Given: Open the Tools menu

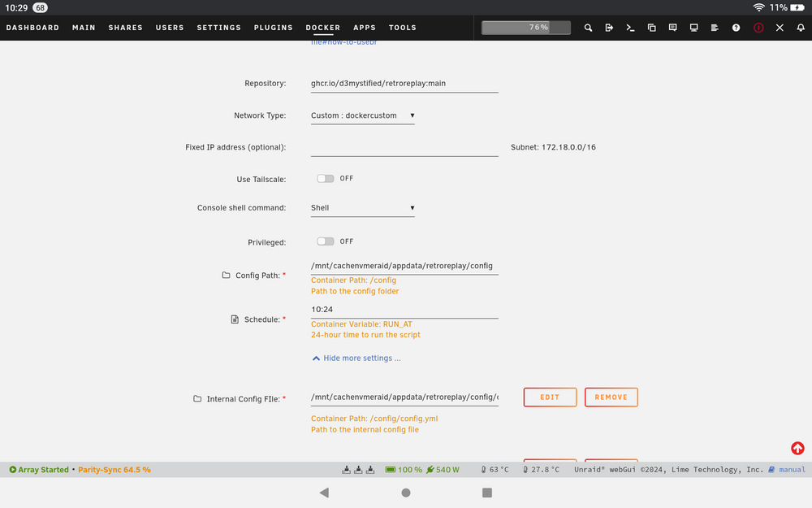Looking at the screenshot, I should (403, 28).
